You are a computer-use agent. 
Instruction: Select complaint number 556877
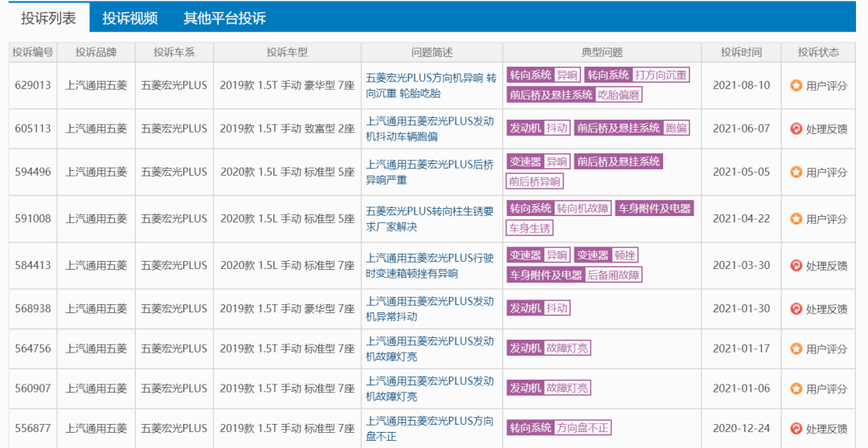[33, 428]
